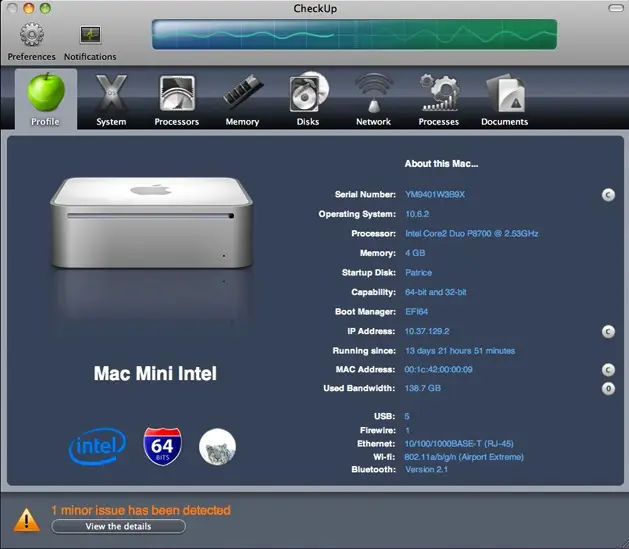Screen dimensions: 629x549
Task: Open Notifications monitor icon
Action: point(90,35)
